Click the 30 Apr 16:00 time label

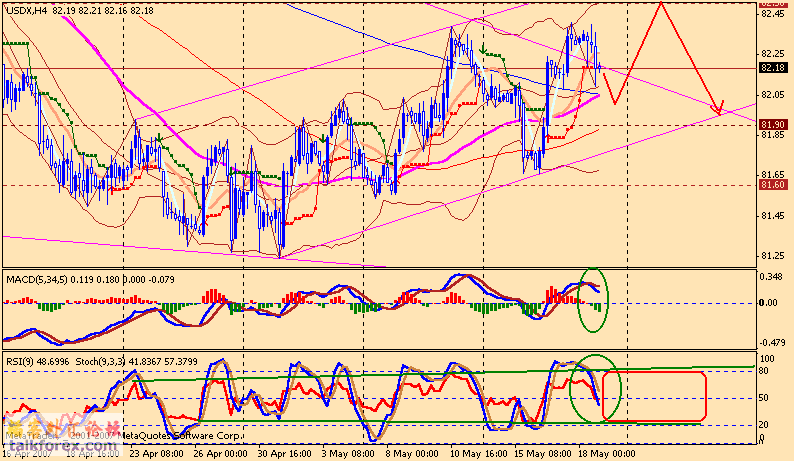[284, 453]
